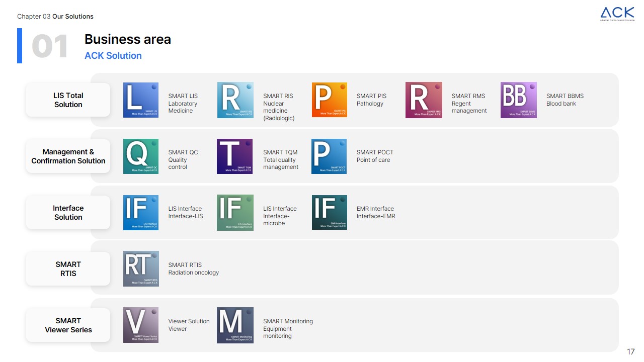644x362 pixels.
Task: Click the SMART Monitoring M icon
Action: coord(235,325)
